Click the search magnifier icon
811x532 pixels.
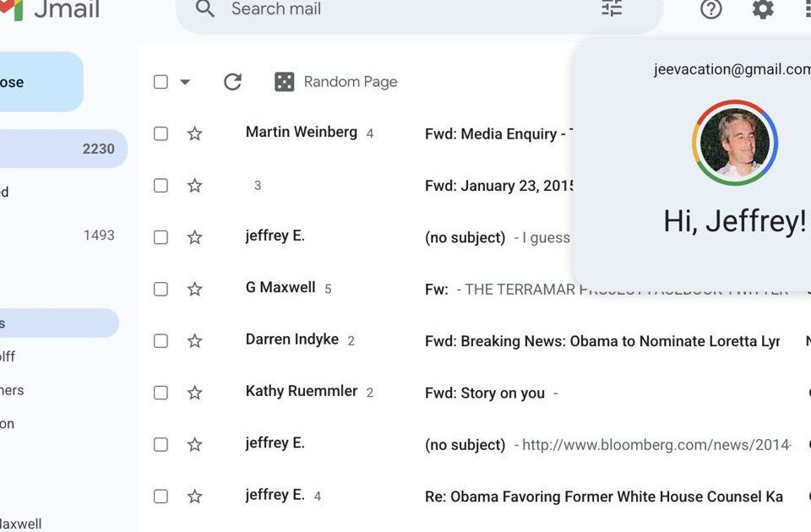tap(204, 9)
